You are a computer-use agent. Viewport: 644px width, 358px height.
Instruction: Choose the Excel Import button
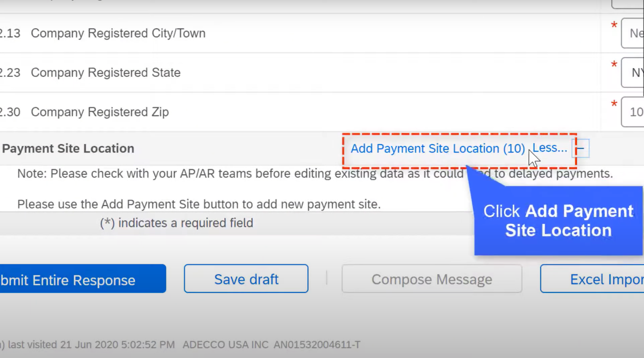click(x=592, y=279)
